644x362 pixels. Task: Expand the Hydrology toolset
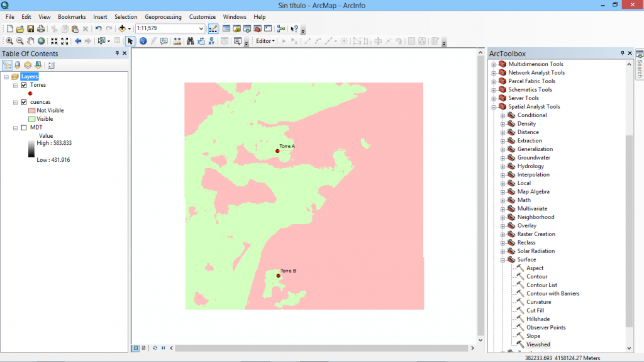(x=502, y=166)
